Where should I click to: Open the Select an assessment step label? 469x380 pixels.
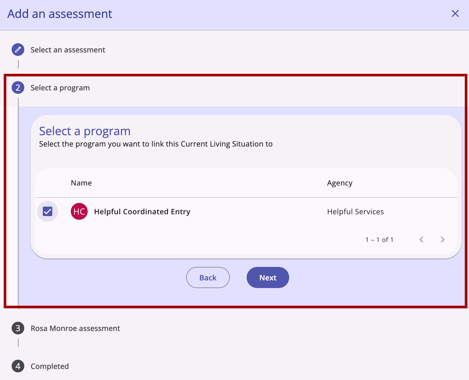68,50
